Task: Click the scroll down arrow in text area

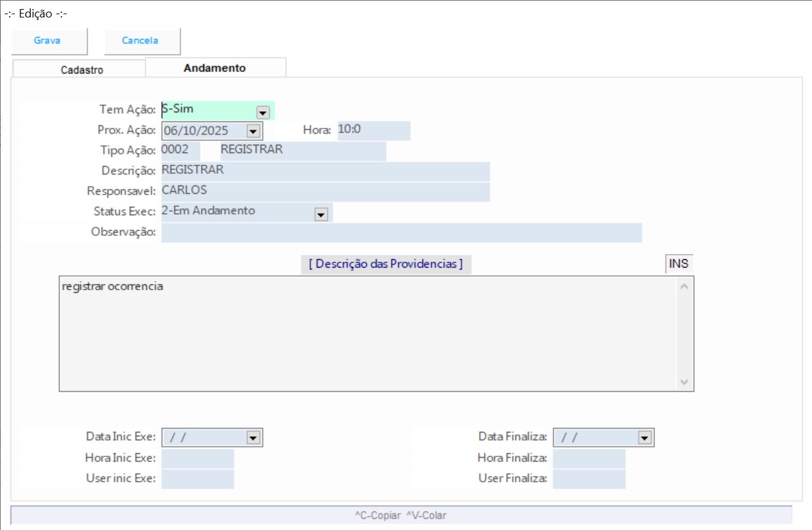Action: (685, 383)
